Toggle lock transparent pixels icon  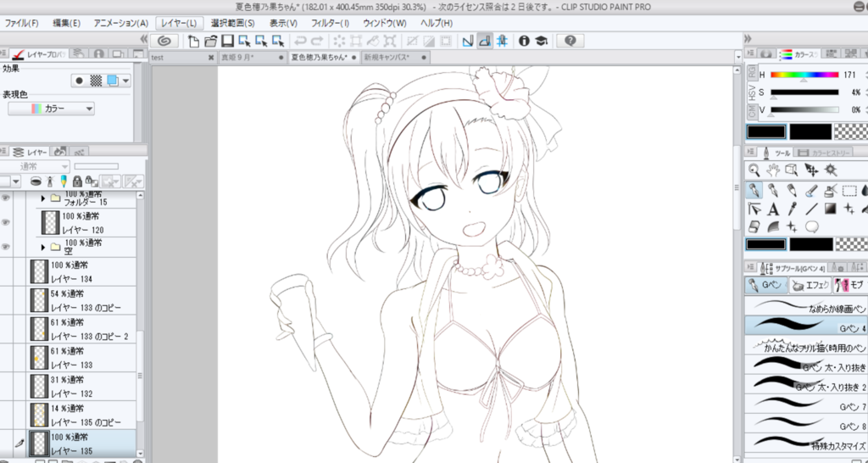[x=91, y=181]
